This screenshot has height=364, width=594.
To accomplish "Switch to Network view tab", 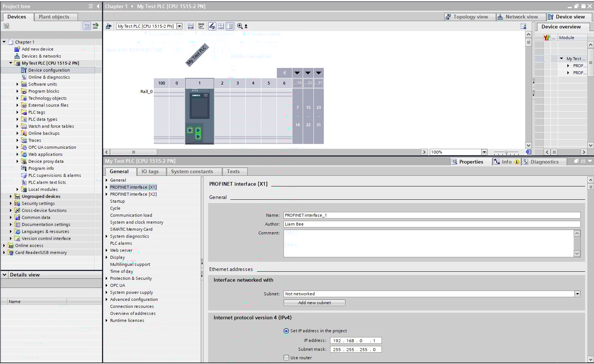I will point(521,17).
